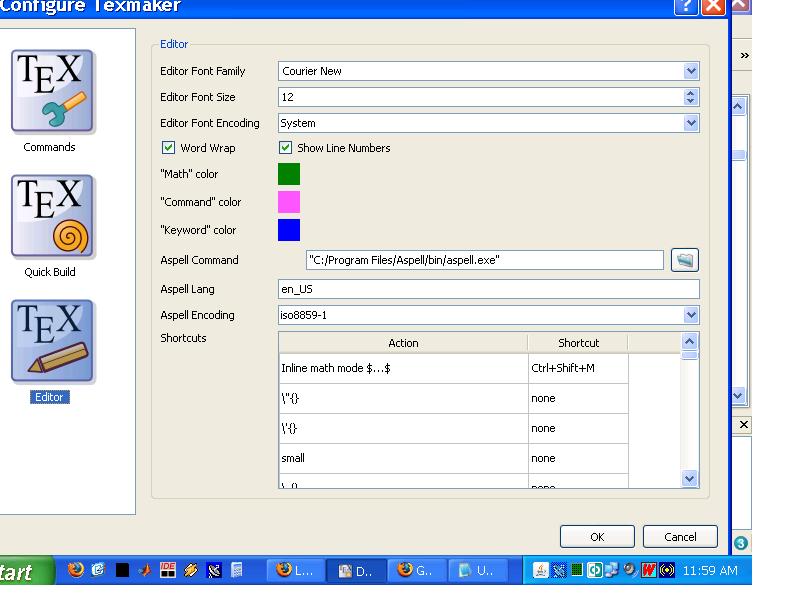The image size is (800, 600).
Task: Select the \'{} action cell
Action: coord(403,429)
